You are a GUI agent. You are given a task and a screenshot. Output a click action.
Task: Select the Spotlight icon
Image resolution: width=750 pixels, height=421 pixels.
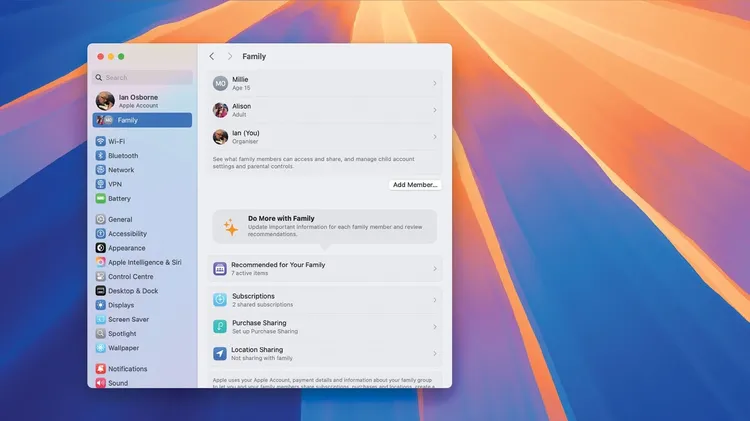click(100, 333)
